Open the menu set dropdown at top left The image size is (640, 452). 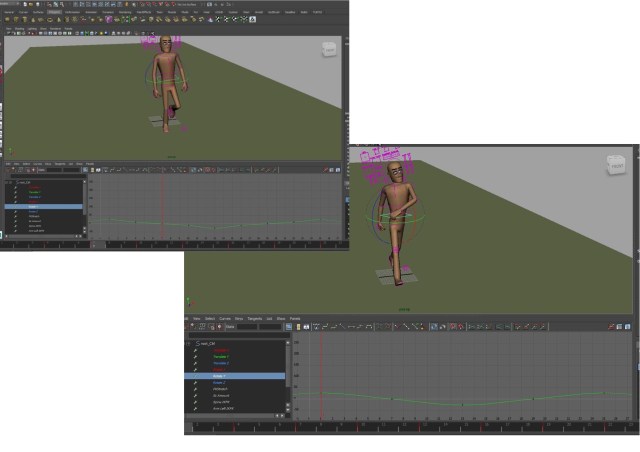point(8,4)
